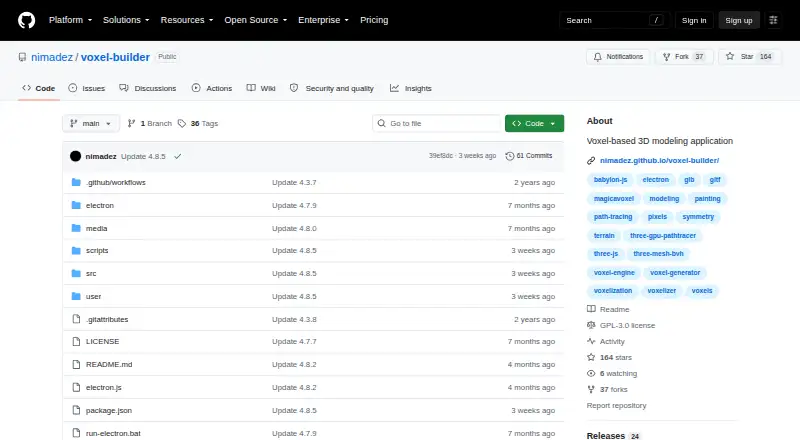Open the main branch selector dropdown
The height and width of the screenshot is (440, 800).
point(91,124)
